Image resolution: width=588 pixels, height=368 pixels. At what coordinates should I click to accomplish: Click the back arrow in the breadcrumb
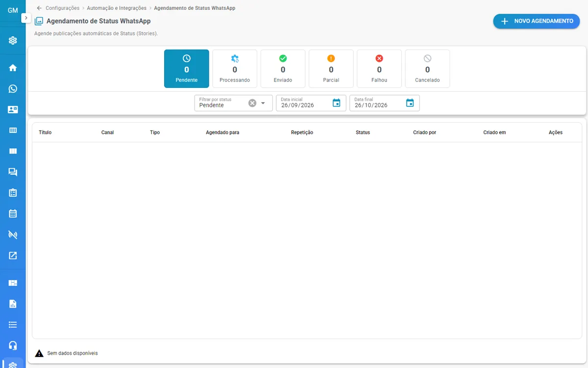39,8
